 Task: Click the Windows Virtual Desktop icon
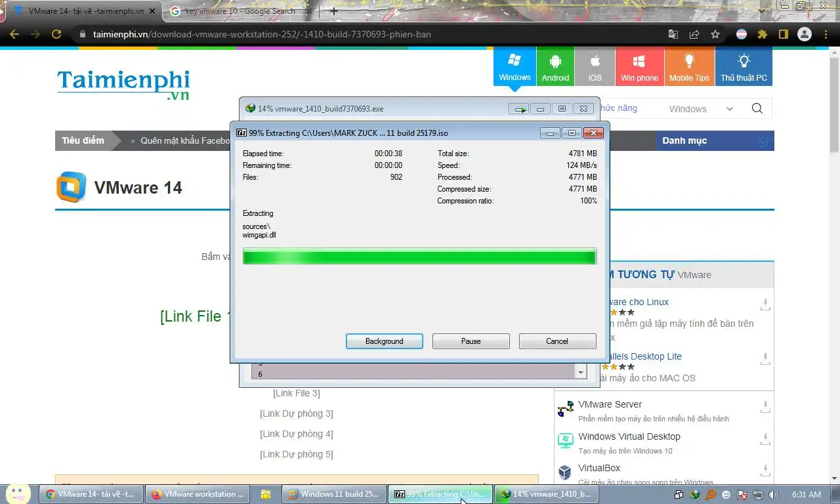coord(565,441)
